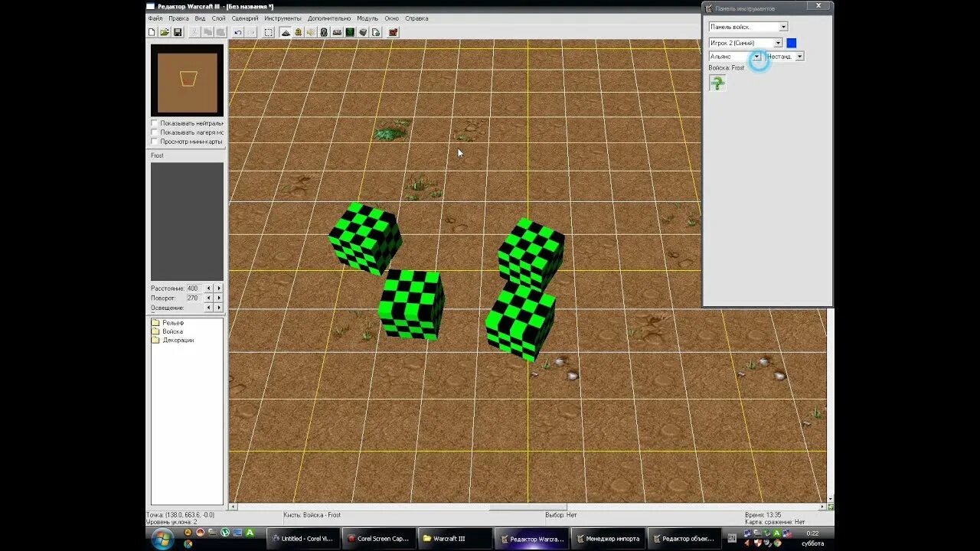
Task: Undo last action via toolbar arrow
Action: coord(238,32)
